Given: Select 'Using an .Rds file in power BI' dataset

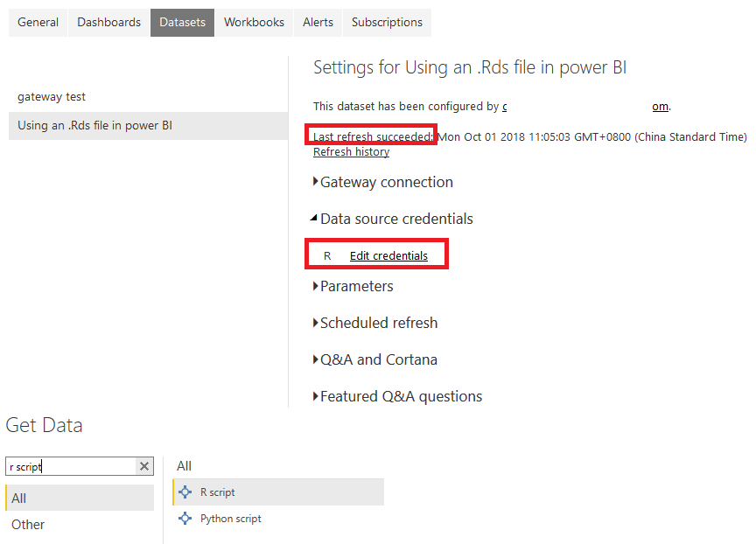Looking at the screenshot, I should pyautogui.click(x=148, y=126).
